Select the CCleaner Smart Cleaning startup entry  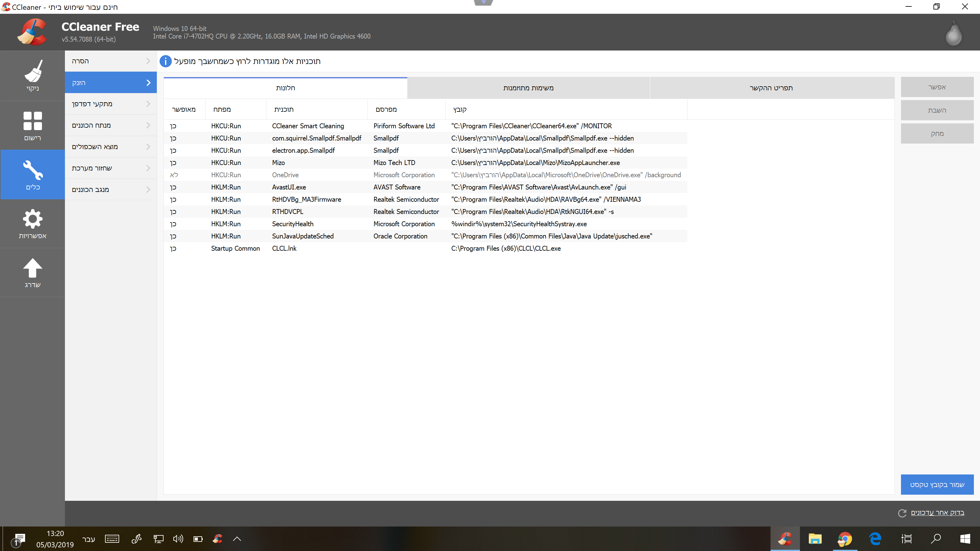point(425,126)
